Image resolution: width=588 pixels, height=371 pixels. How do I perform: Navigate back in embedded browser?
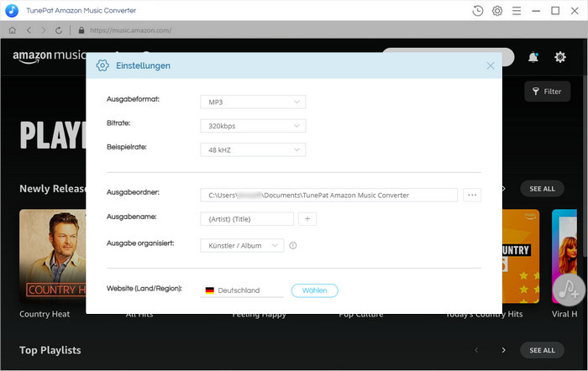[x=29, y=30]
